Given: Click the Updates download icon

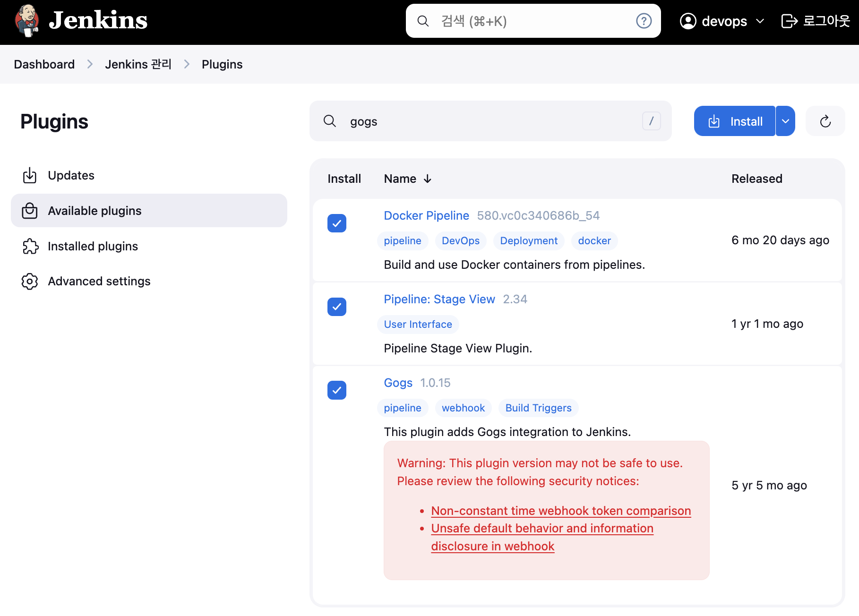Looking at the screenshot, I should pyautogui.click(x=30, y=175).
